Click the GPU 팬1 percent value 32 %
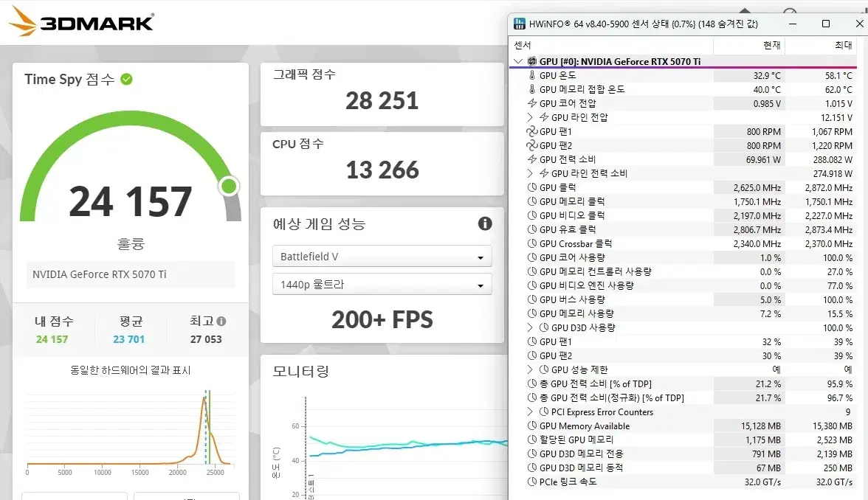This screenshot has height=500, width=868. (772, 342)
